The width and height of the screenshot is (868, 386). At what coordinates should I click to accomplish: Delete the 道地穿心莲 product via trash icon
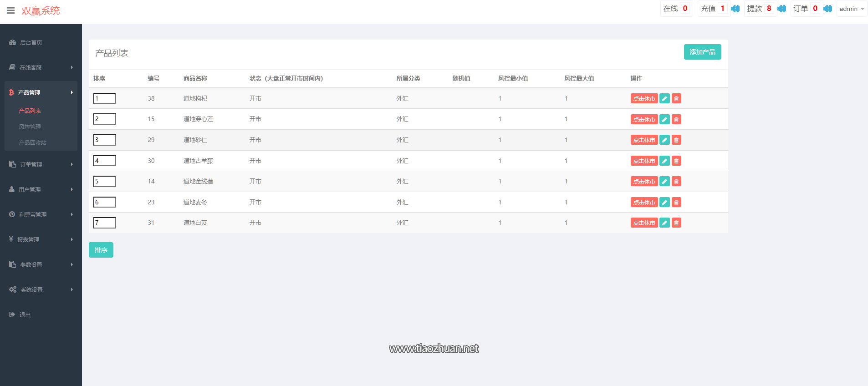click(x=676, y=120)
